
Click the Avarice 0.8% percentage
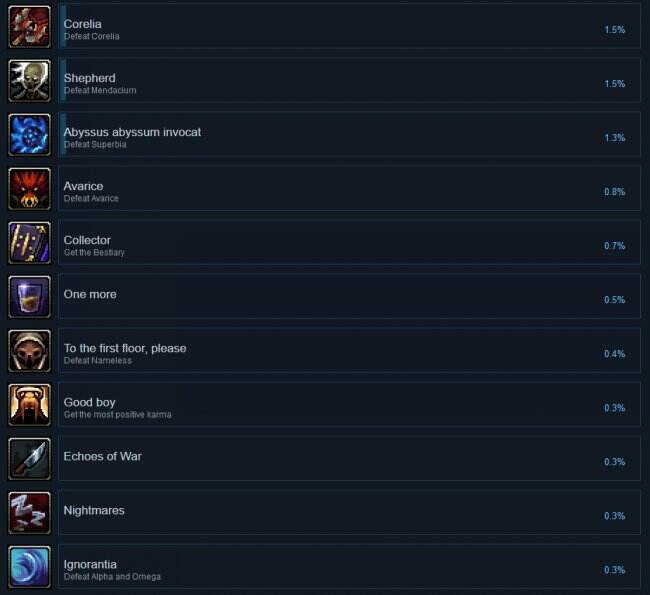(x=614, y=192)
